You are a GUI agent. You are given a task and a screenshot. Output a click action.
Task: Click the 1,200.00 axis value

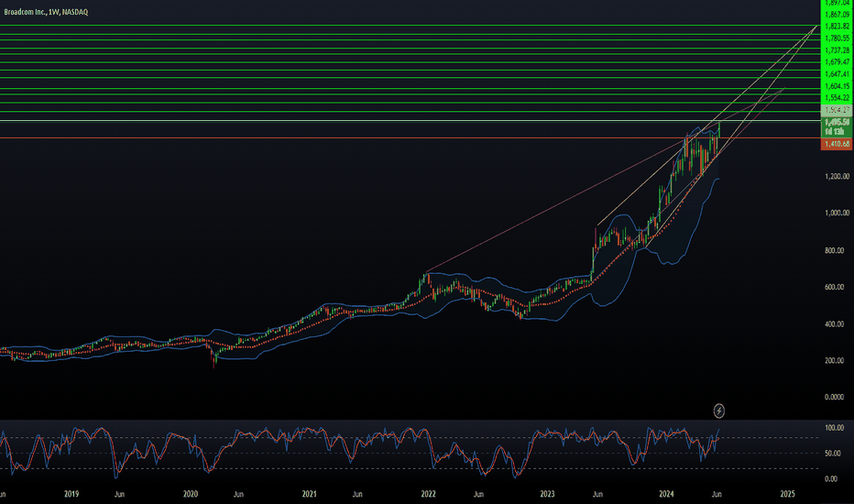(x=838, y=177)
